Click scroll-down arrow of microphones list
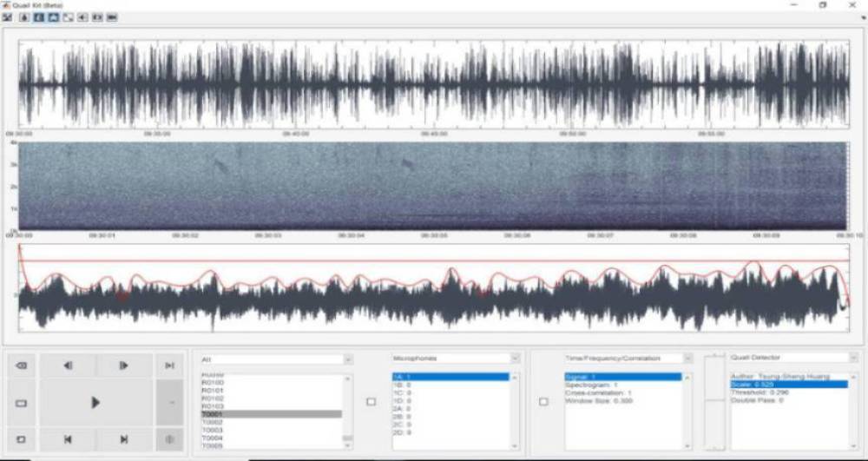Viewport: 868px width, 461px height. (x=516, y=446)
